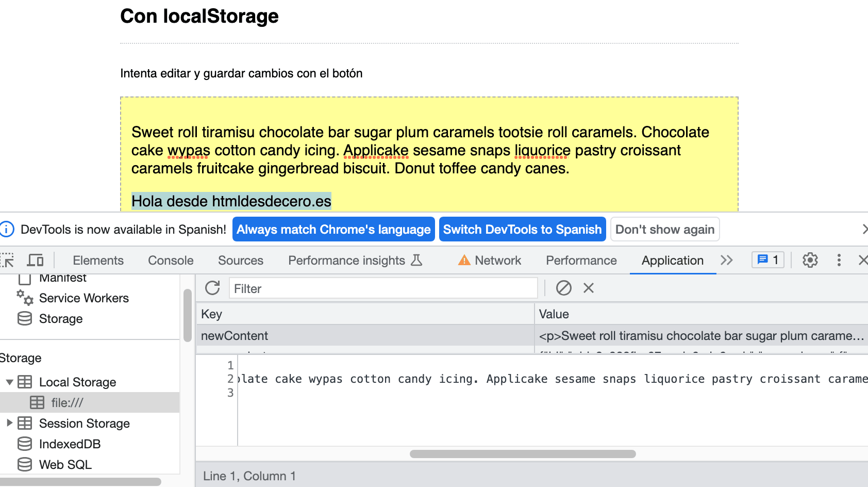This screenshot has width=868, height=487.
Task: Expand the Session Storage tree
Action: (x=9, y=424)
